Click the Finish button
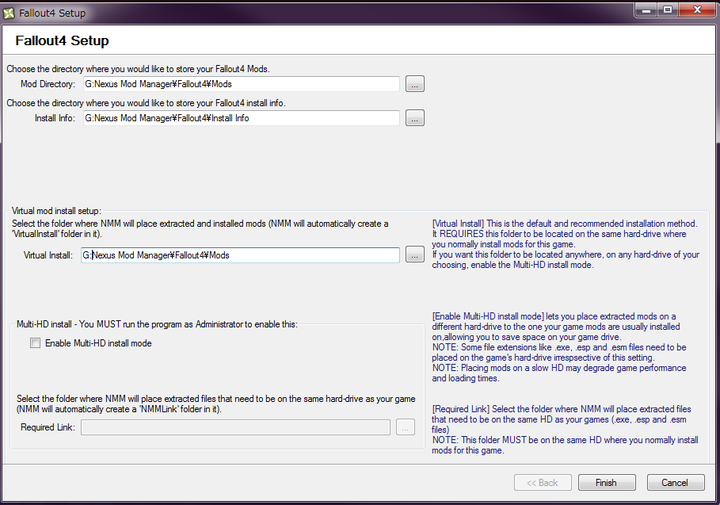The width and height of the screenshot is (720, 505). point(607,483)
